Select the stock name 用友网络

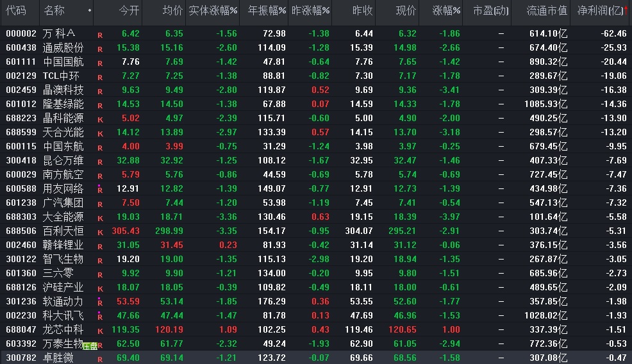(63, 188)
